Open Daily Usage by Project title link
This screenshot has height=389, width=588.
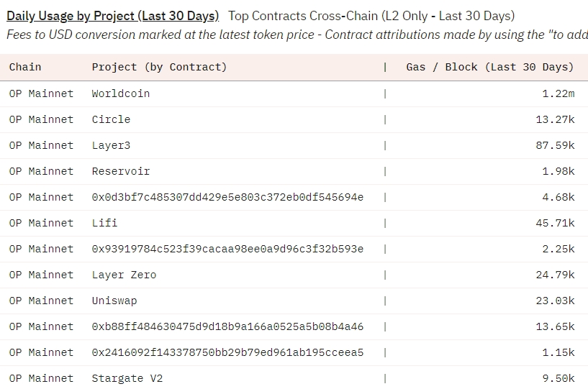click(112, 16)
